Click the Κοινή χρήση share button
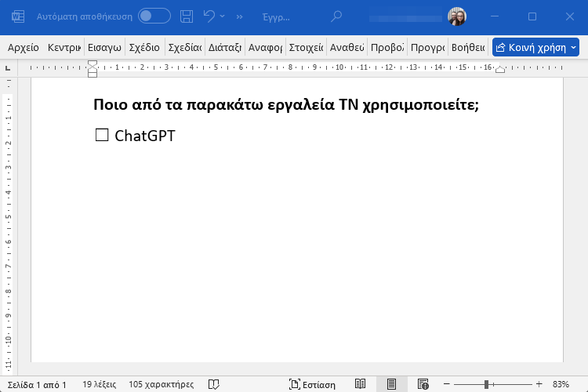 pos(531,48)
